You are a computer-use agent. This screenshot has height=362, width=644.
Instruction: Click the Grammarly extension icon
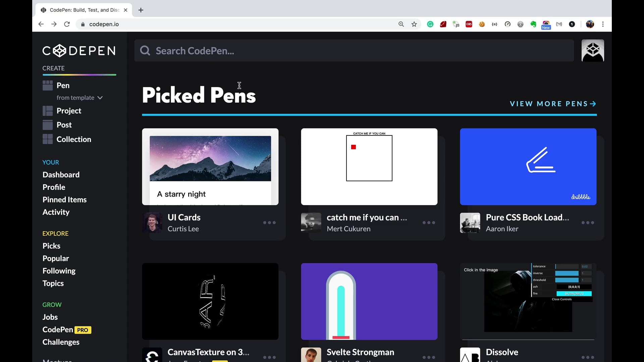click(430, 24)
